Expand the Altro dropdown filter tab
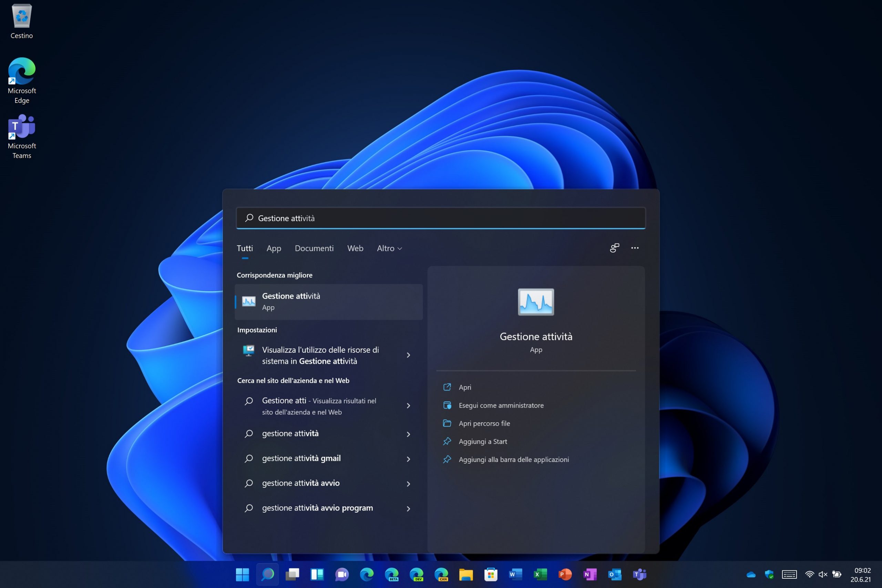The width and height of the screenshot is (882, 588). (x=389, y=248)
